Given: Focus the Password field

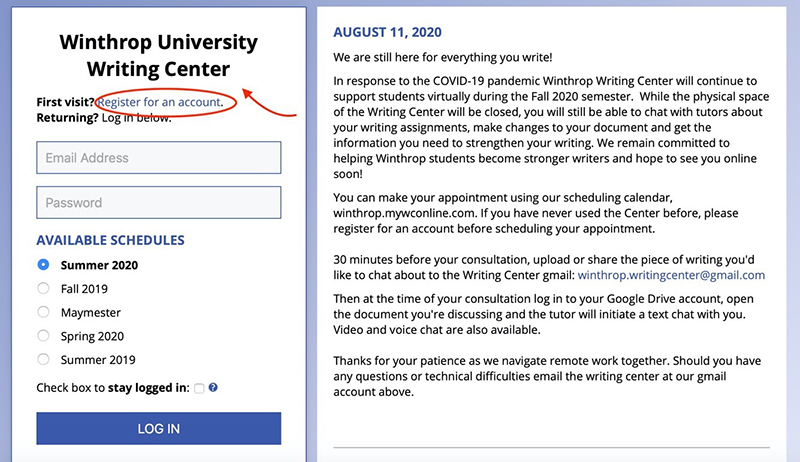Looking at the screenshot, I should coord(159,202).
